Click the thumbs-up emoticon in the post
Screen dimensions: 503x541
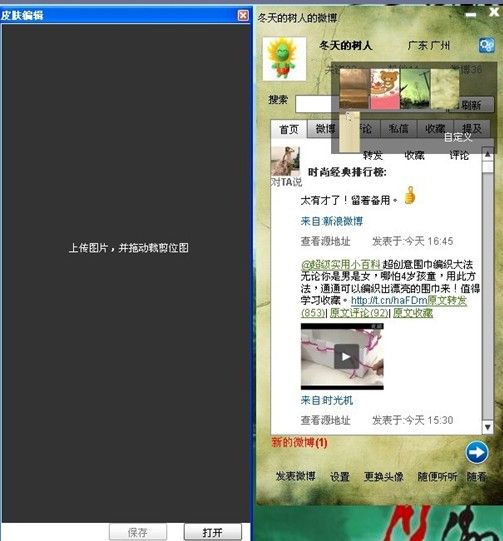coord(410,195)
